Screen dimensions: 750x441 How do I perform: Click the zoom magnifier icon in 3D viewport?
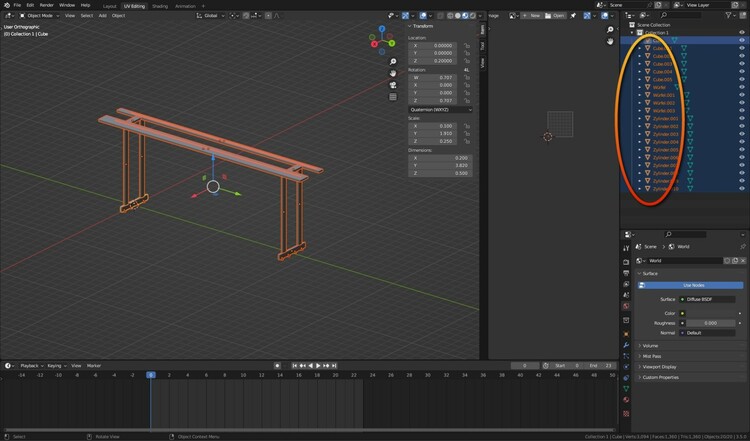tap(393, 62)
